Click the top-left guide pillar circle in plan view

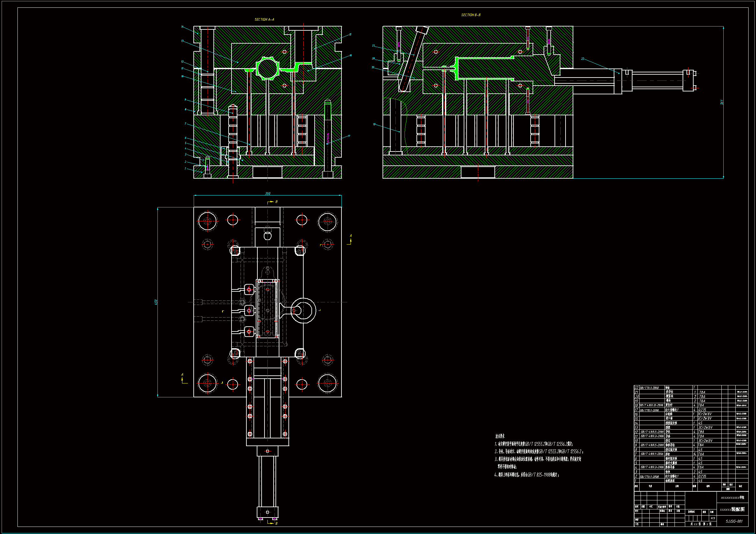pyautogui.click(x=208, y=221)
